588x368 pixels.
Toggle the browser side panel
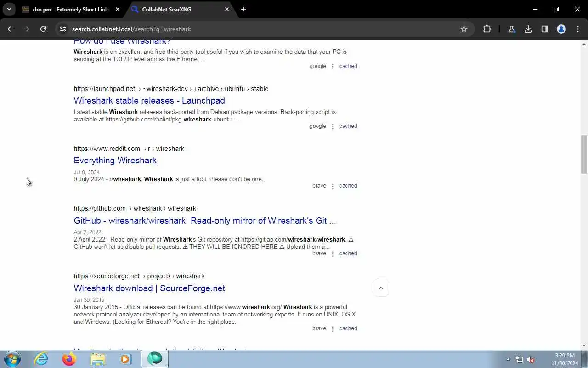(545, 29)
